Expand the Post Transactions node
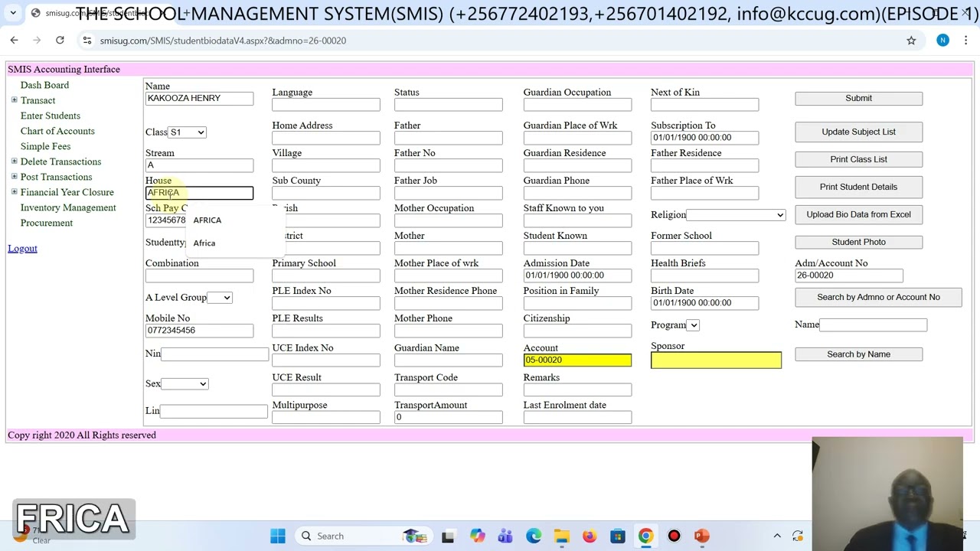Image resolution: width=980 pixels, height=551 pixels. click(14, 177)
